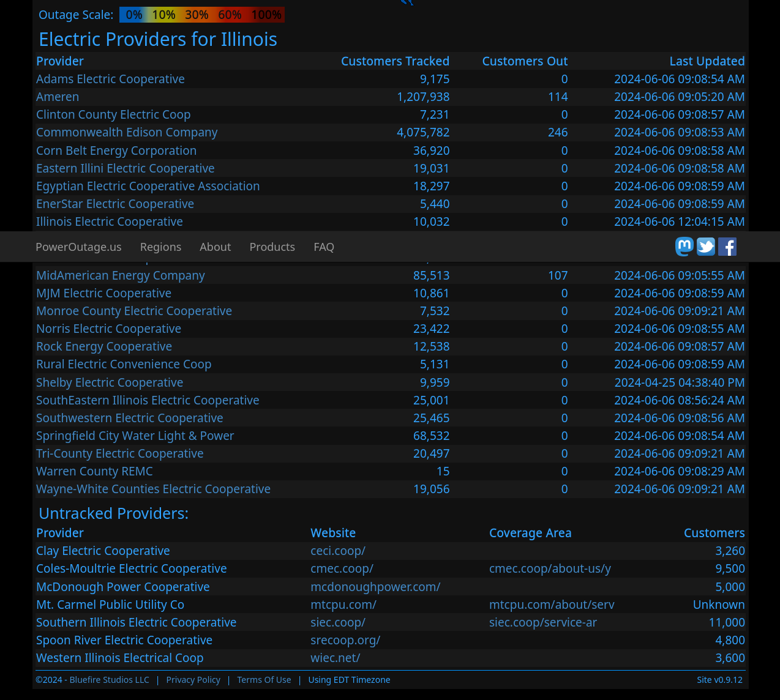Select EnerStar Electric Cooperative
This screenshot has height=700, width=780.
coord(115,204)
